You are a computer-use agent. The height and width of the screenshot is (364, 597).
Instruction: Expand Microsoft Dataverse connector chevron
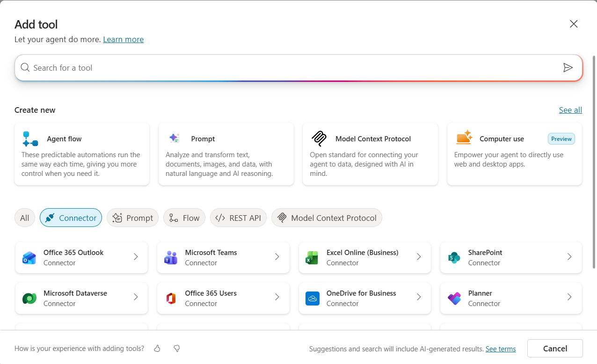[x=136, y=297]
